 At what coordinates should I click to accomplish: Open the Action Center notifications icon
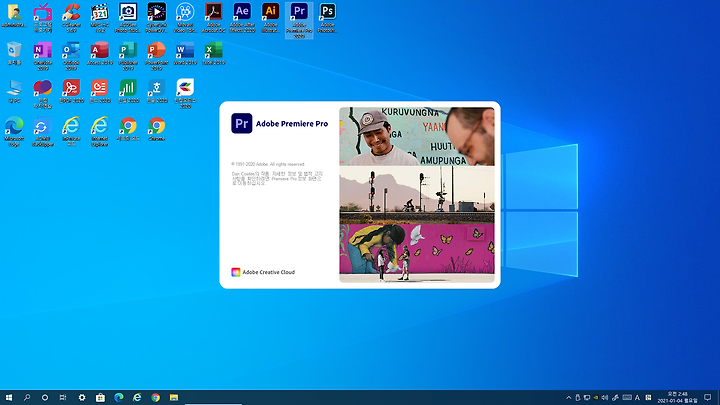coord(708,398)
